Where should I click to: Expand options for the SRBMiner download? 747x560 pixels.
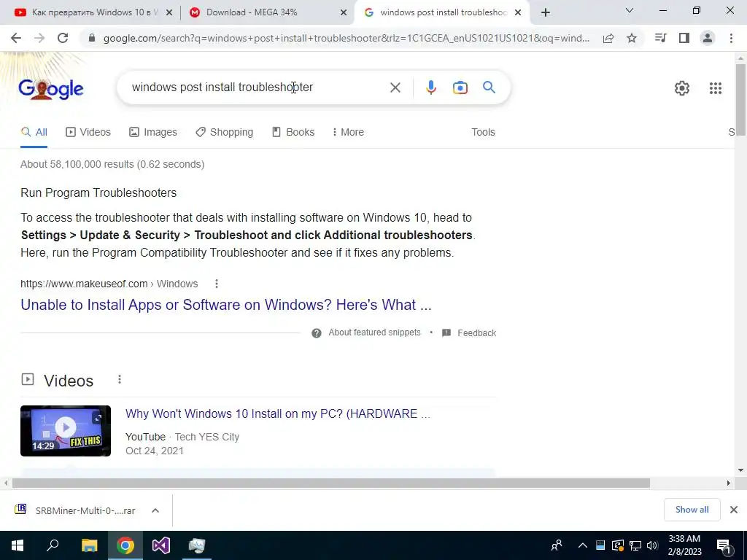pyautogui.click(x=155, y=510)
